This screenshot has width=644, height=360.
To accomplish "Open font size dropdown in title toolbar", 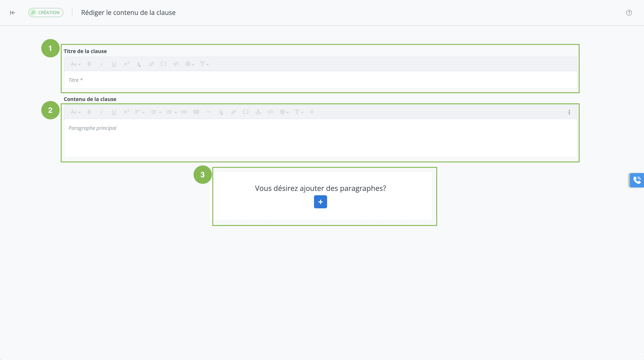I will pyautogui.click(x=75, y=64).
